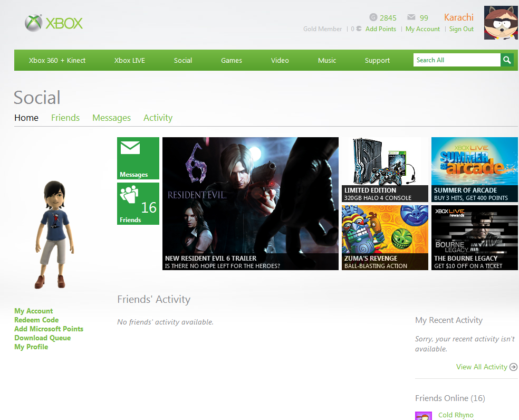Switch to the Activity tab
Viewport: 519px width, 420px height.
click(158, 118)
